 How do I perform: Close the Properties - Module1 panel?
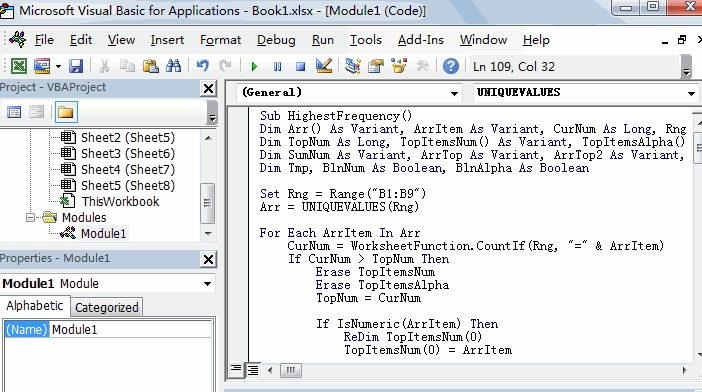(208, 260)
